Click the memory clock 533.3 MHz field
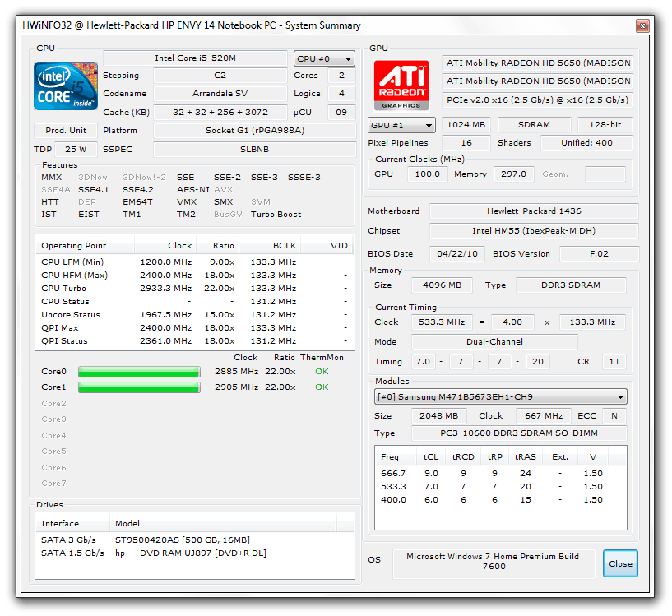The height and width of the screenshot is (616, 672). (442, 322)
